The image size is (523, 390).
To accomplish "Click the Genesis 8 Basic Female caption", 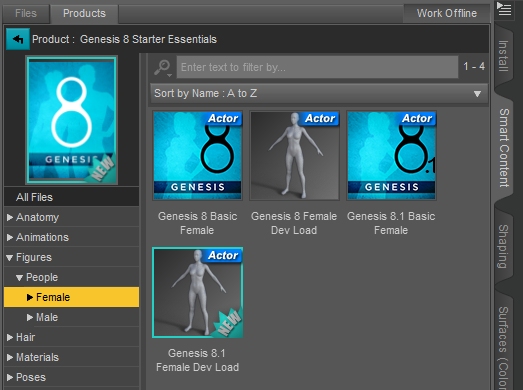I will coord(197,223).
